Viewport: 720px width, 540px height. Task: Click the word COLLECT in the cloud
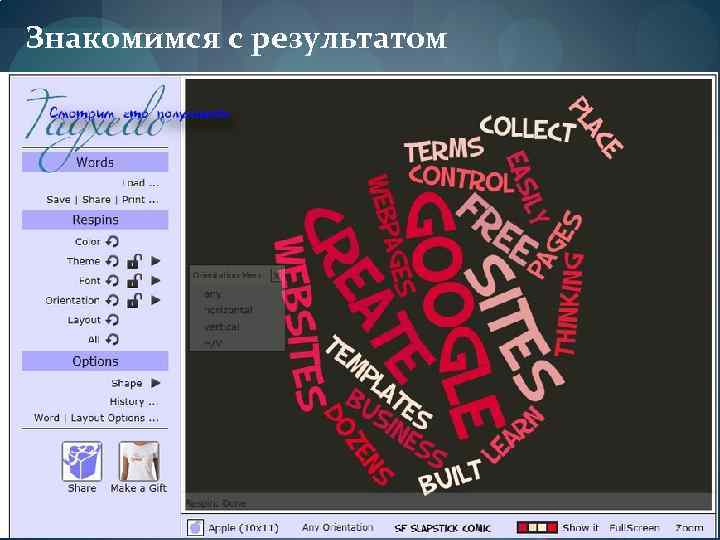[x=528, y=129]
